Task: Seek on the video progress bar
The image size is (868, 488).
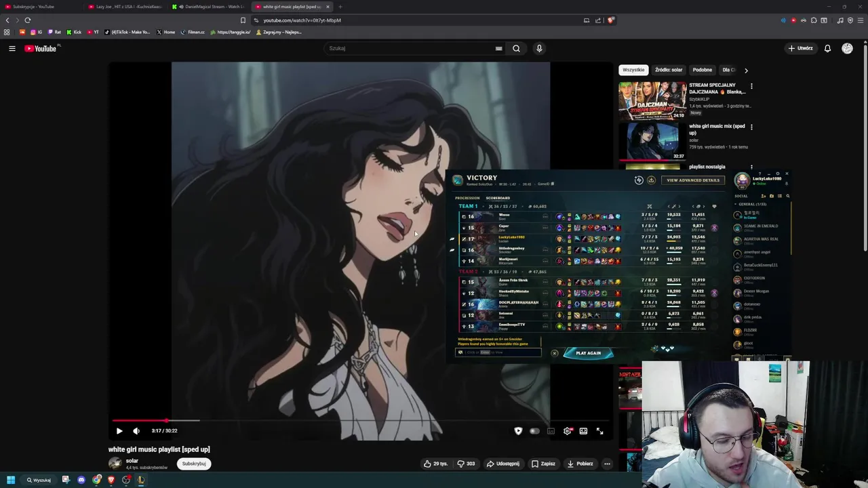Action: click(x=362, y=420)
